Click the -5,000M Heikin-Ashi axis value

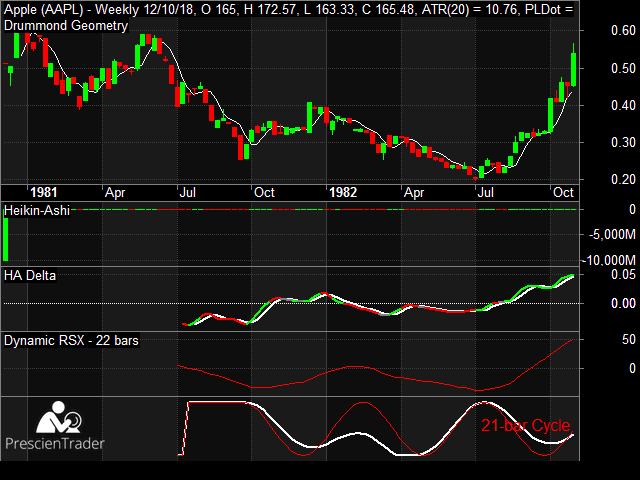(612, 234)
